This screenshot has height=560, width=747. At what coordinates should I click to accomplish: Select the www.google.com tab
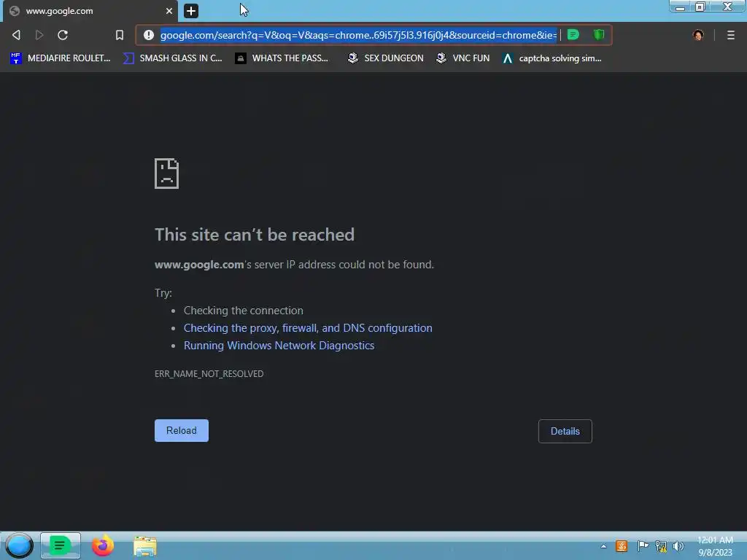(90, 10)
